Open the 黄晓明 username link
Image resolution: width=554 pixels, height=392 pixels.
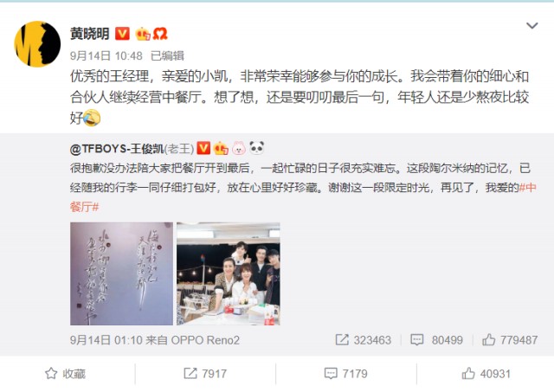click(90, 34)
